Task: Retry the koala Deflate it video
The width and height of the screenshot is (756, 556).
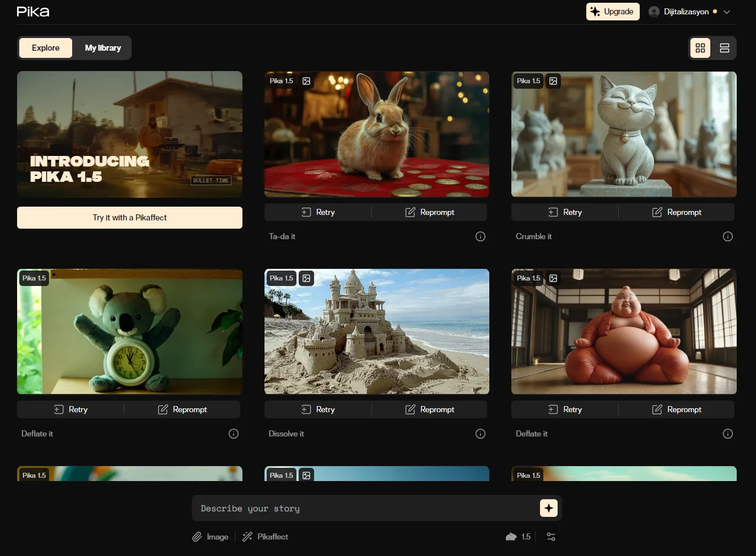Action: tap(71, 409)
